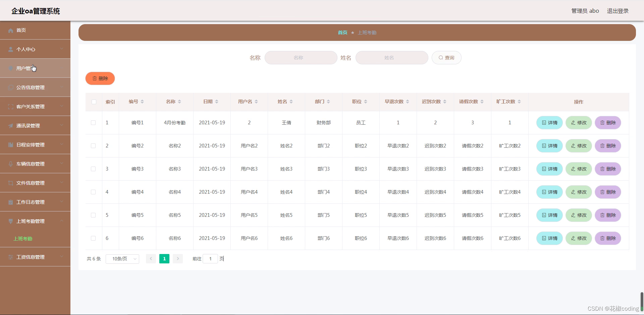Check the box for row 编号1
The image size is (644, 315).
pos(93,123)
